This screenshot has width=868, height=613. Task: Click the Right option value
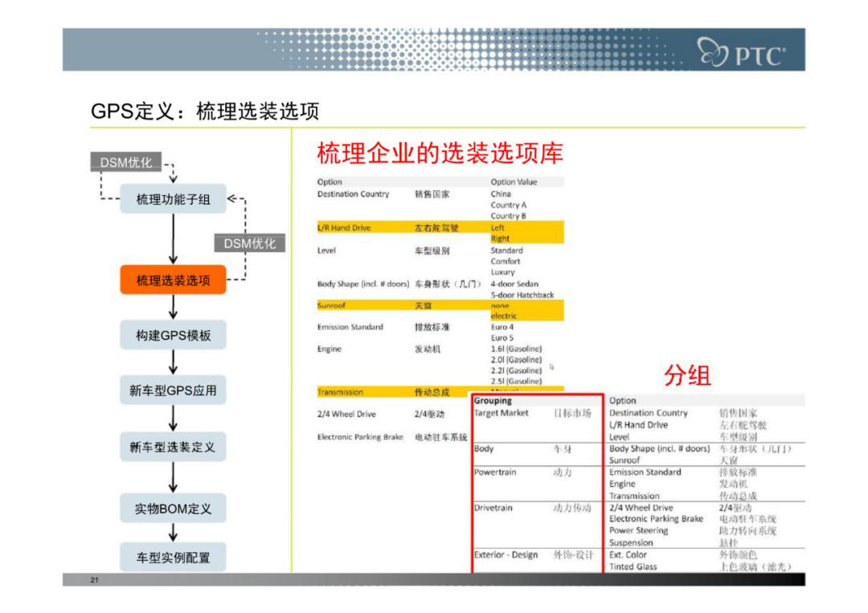(500, 239)
